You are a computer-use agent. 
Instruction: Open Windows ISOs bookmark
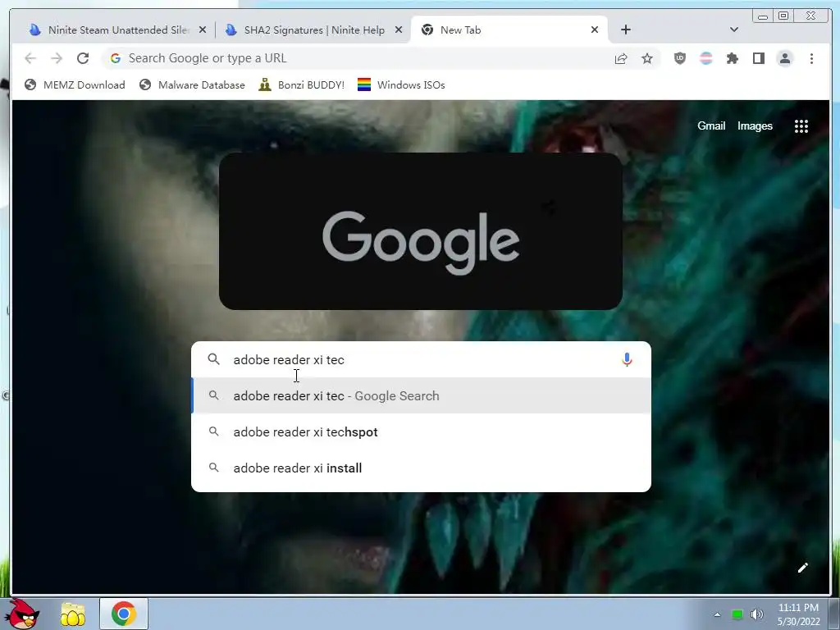pyautogui.click(x=401, y=84)
